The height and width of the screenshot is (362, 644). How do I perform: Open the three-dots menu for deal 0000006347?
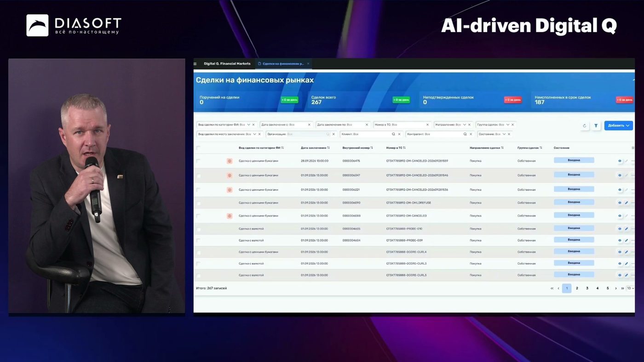(x=633, y=175)
